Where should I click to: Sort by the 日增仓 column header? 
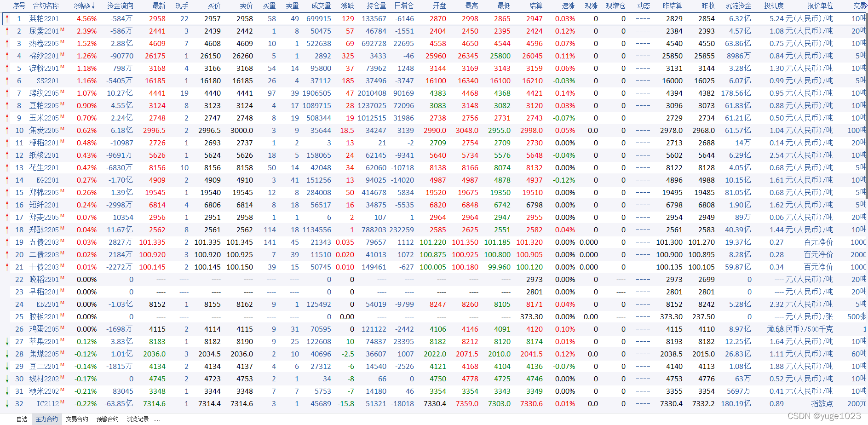pyautogui.click(x=404, y=6)
